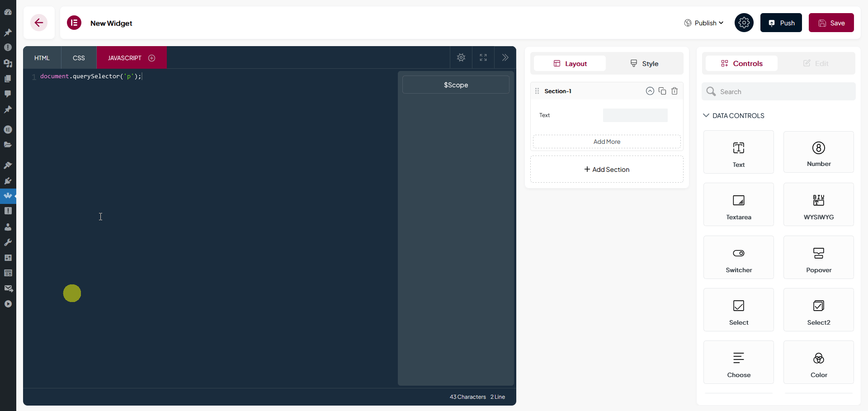Select the WYSIWYG control

pyautogui.click(x=819, y=204)
